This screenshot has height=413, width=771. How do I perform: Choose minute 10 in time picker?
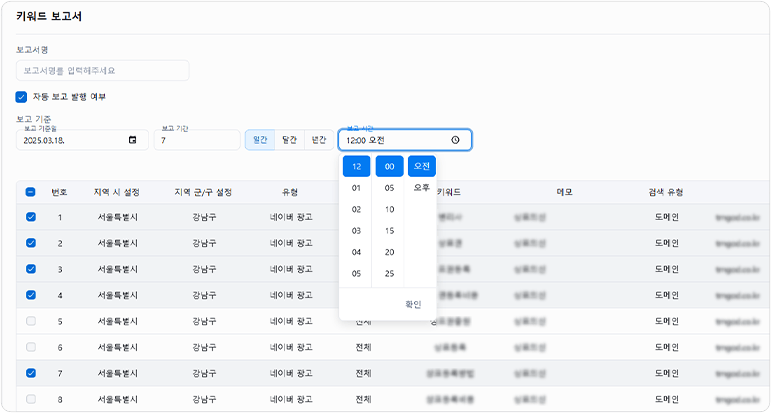389,209
